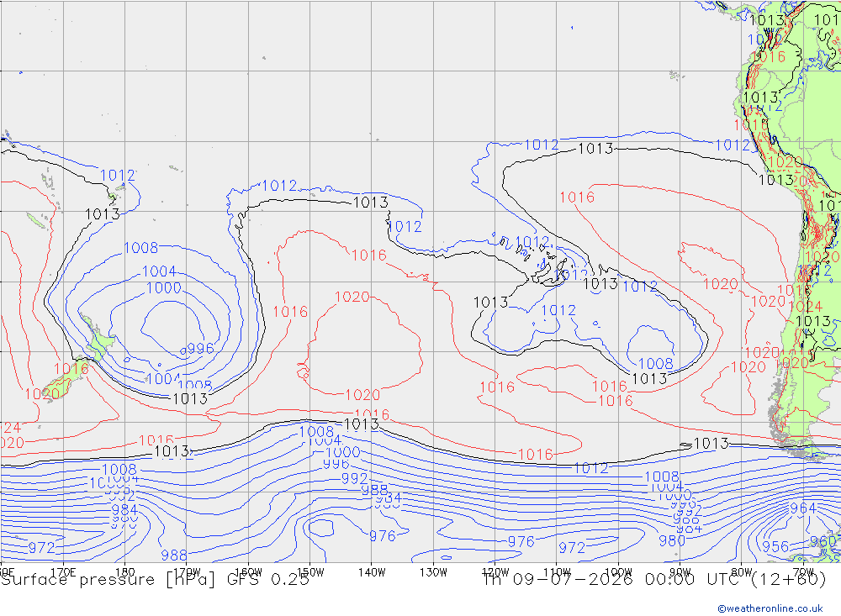Click the 80W longitude axis label
Viewport: 841px width, 616px height.
pyautogui.click(x=741, y=572)
